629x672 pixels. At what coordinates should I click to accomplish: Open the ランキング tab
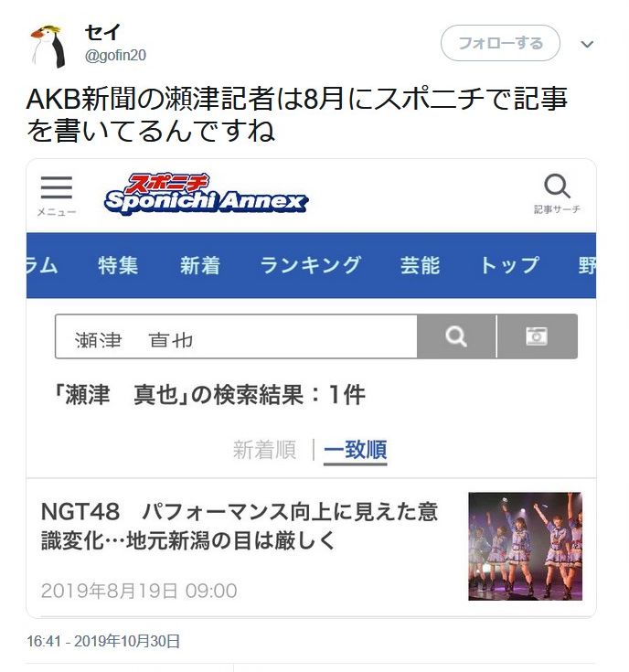point(311,265)
